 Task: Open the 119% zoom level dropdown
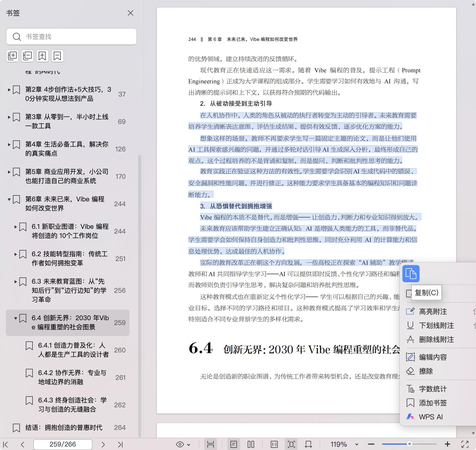[356, 444]
